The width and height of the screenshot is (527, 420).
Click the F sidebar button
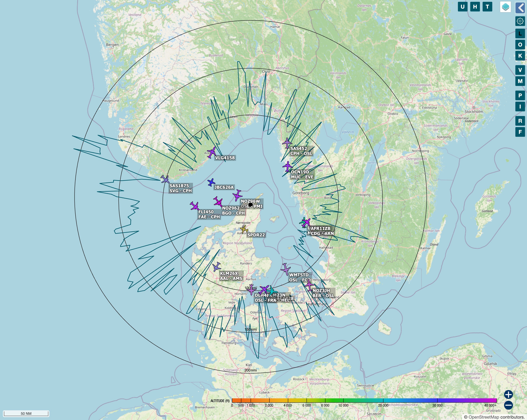point(520,132)
